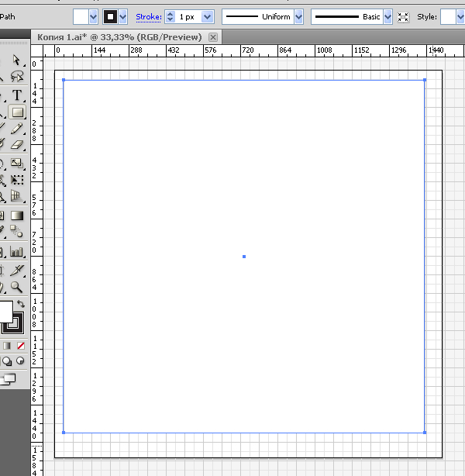Switch to the Копия 1.ai document tab
This screenshot has height=476, width=465.
pyautogui.click(x=119, y=37)
